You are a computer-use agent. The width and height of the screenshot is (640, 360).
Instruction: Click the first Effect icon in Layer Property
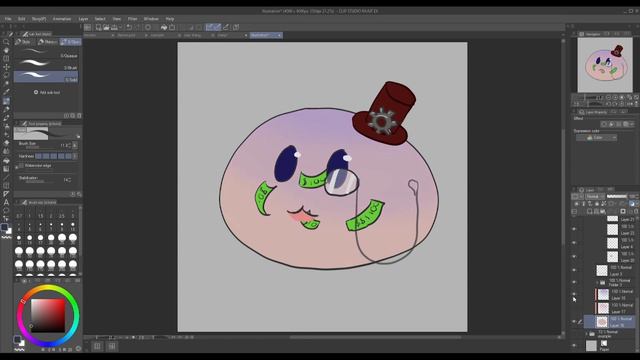[x=604, y=124]
